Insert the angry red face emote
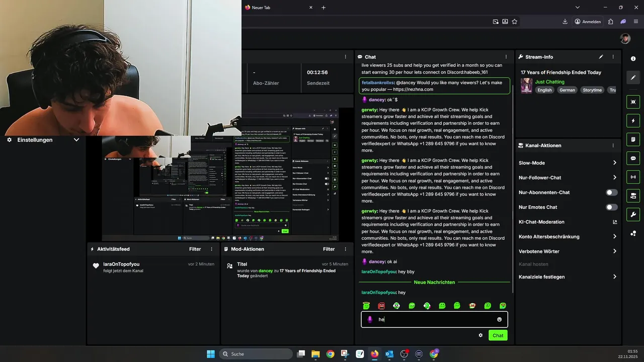The height and width of the screenshot is (362, 644). pyautogui.click(x=381, y=305)
